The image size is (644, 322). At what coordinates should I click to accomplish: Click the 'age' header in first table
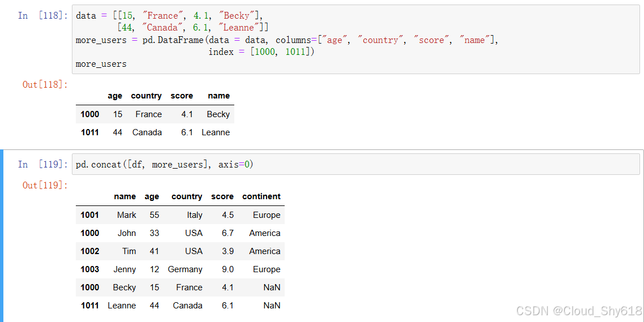pos(115,96)
